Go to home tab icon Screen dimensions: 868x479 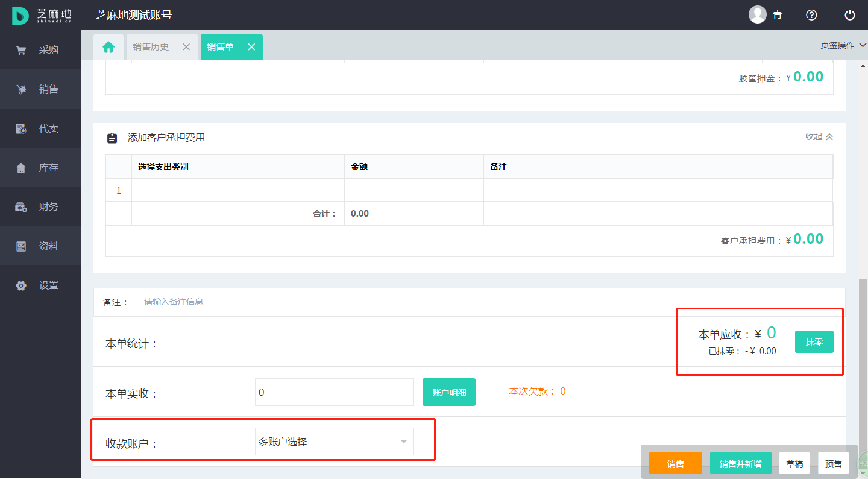(x=108, y=47)
